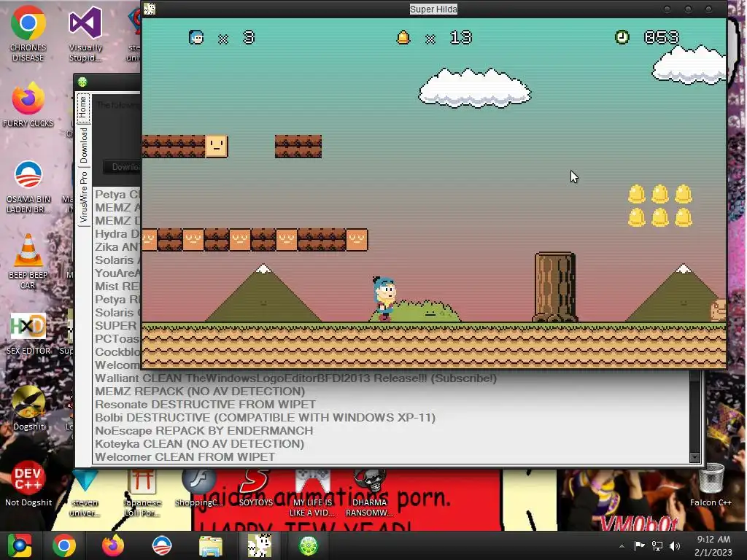
Task: Select MEMZ REPACK (NO AV DETECTION) entry
Action: click(x=200, y=392)
